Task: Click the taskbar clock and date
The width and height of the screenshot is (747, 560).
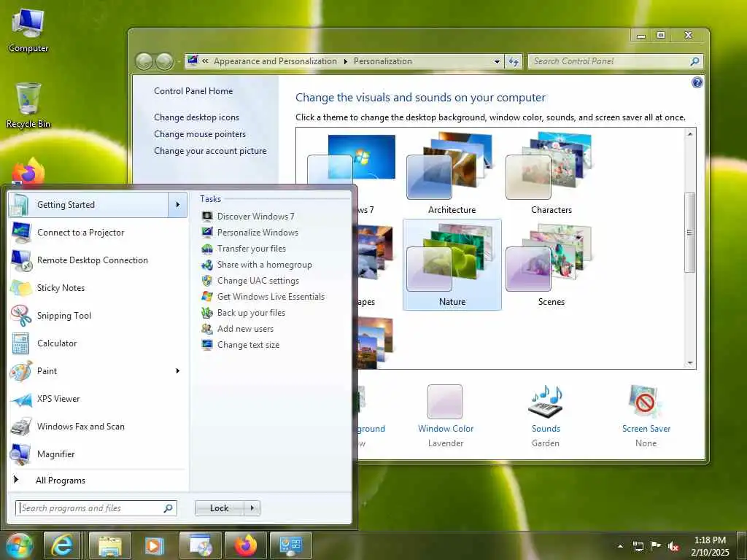Action: pos(710,546)
